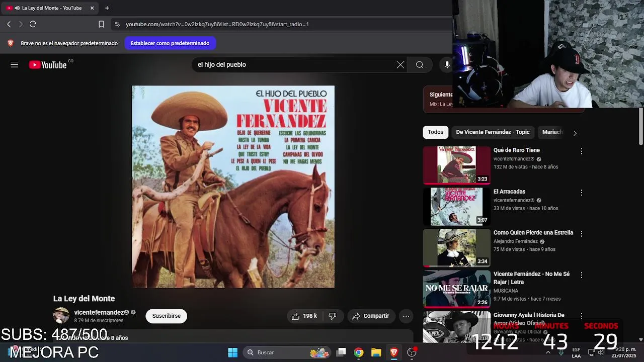Subscribe with the Suscribirse button
The image size is (644, 362).
[x=167, y=316]
